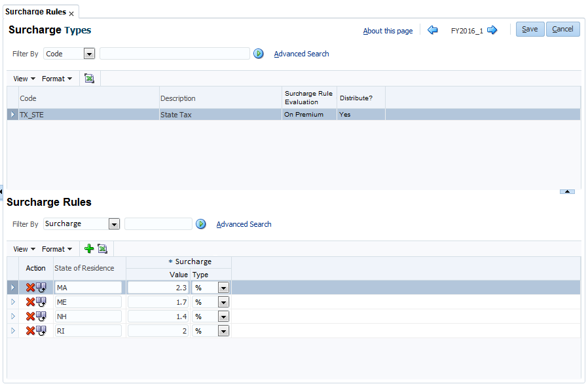The height and width of the screenshot is (386, 588).
Task: Open Advanced Search for Surcharge Types
Action: (x=301, y=54)
